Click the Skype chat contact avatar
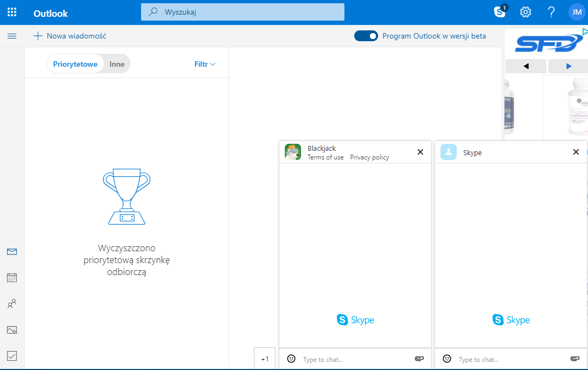The image size is (588, 370). (x=449, y=152)
